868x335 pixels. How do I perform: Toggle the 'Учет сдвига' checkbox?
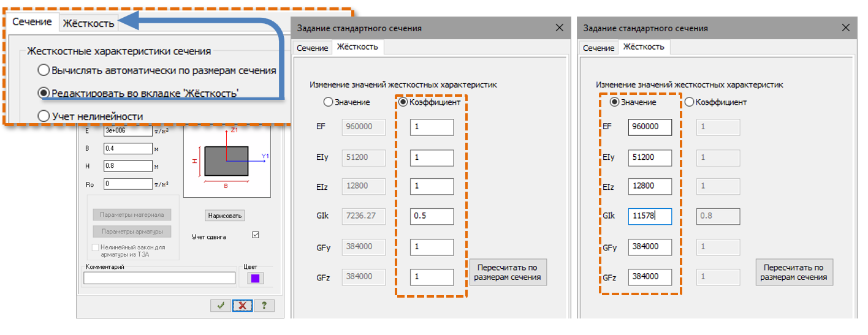click(256, 235)
